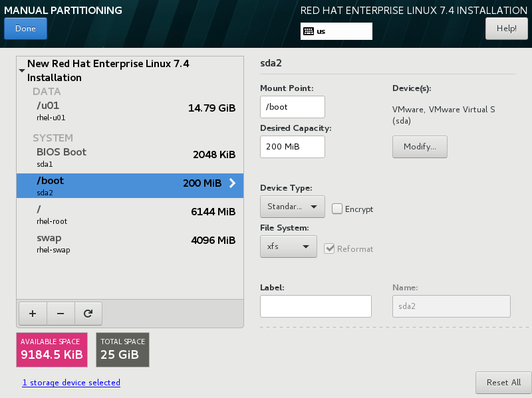Image resolution: width=532 pixels, height=398 pixels.
Task: Click the DATA section heading
Action: (47, 92)
